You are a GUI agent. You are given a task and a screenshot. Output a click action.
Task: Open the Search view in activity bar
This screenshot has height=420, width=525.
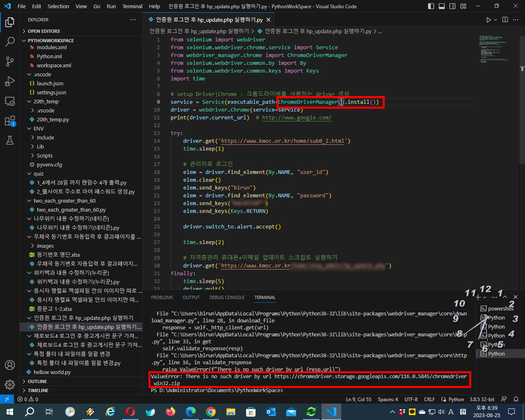pyautogui.click(x=10, y=41)
